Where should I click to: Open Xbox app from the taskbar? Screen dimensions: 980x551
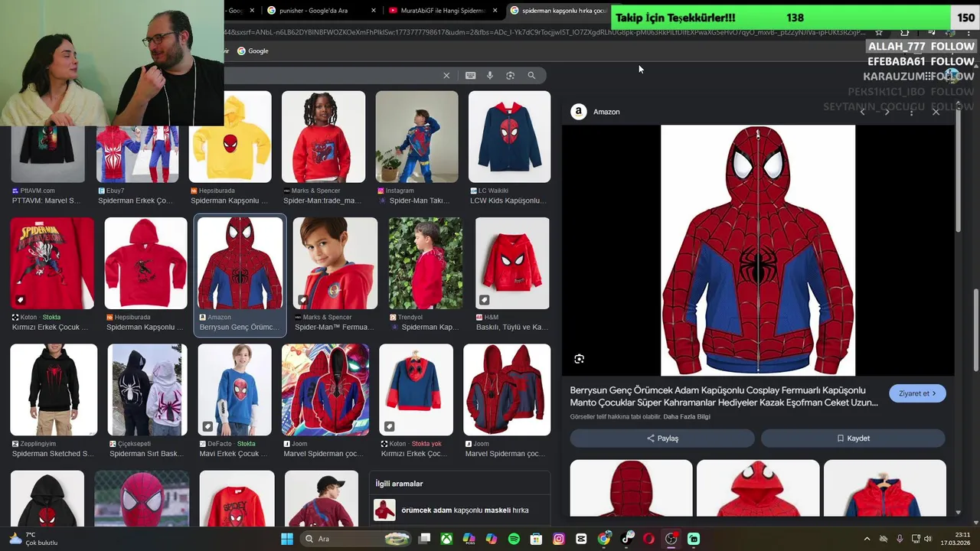point(446,539)
